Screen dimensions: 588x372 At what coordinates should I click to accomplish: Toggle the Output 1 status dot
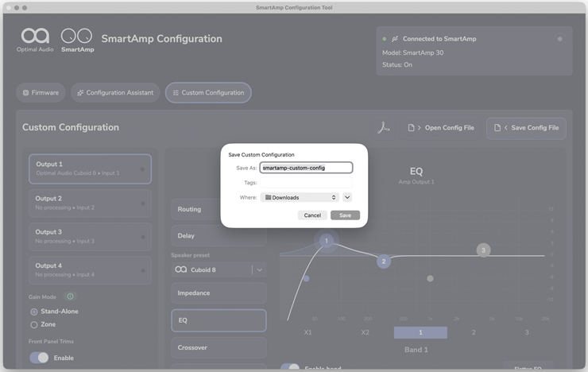coord(142,169)
